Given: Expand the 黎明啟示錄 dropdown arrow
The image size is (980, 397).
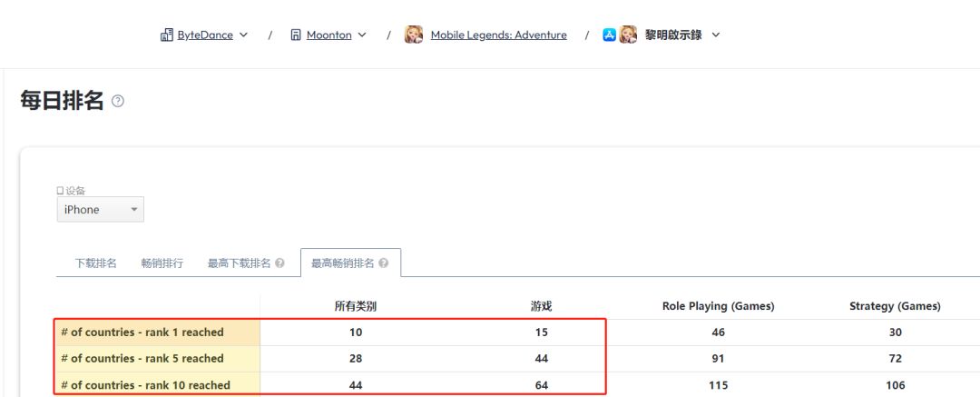Looking at the screenshot, I should coord(716,35).
